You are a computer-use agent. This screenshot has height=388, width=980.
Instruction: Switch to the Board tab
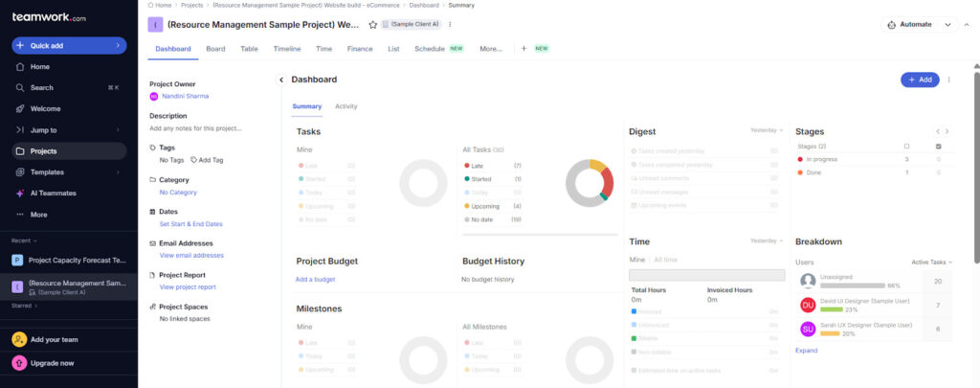215,49
